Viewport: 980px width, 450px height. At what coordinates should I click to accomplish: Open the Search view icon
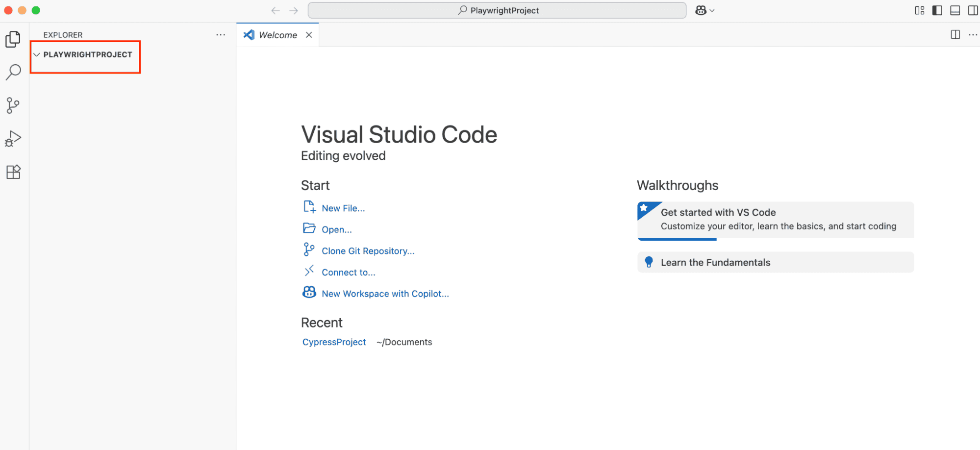click(13, 72)
